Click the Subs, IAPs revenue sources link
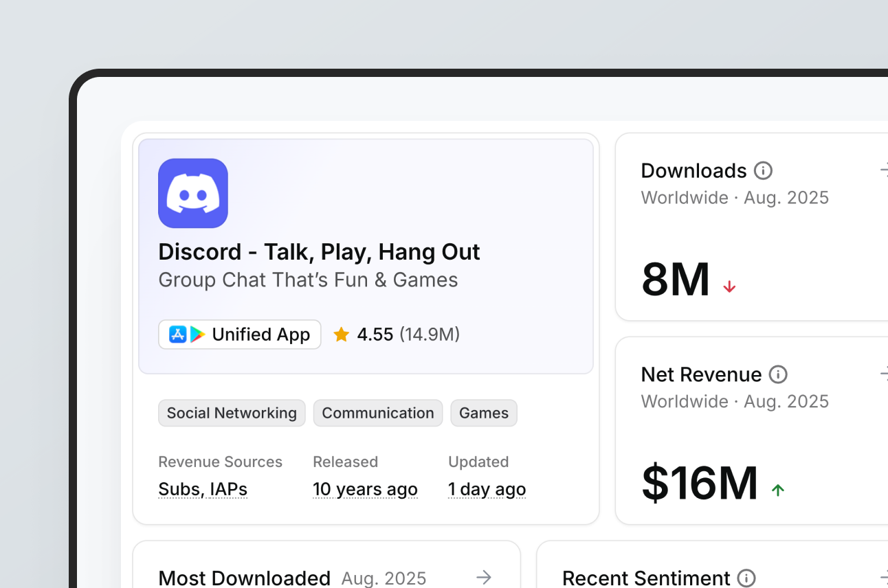 (203, 489)
